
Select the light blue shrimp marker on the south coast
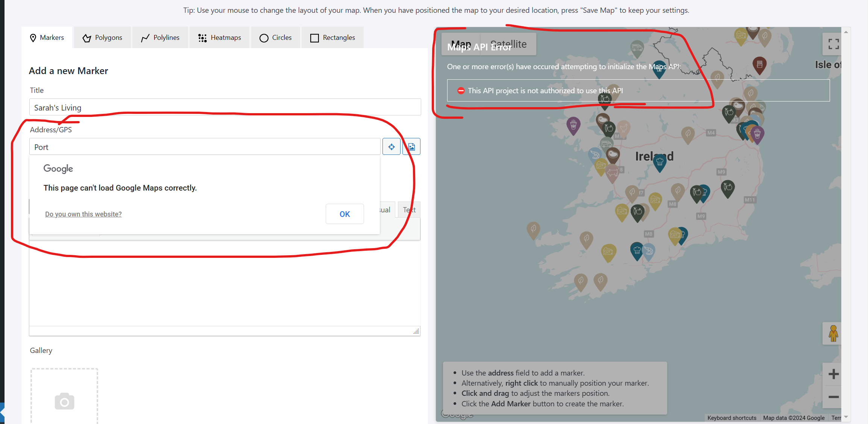(x=649, y=252)
